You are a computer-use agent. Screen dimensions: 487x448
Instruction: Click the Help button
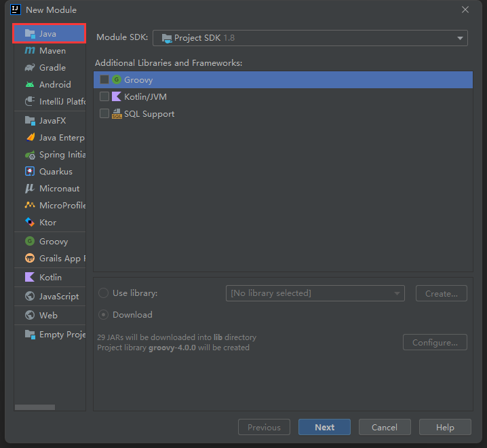(x=445, y=427)
